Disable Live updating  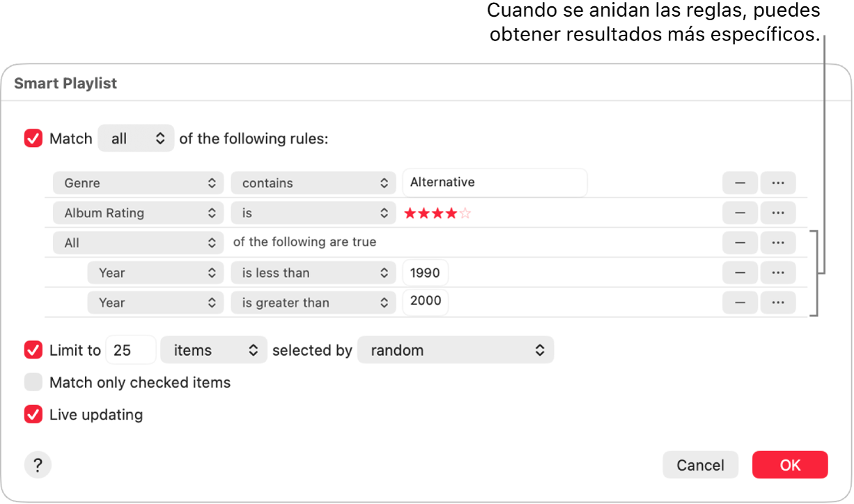[x=33, y=414]
